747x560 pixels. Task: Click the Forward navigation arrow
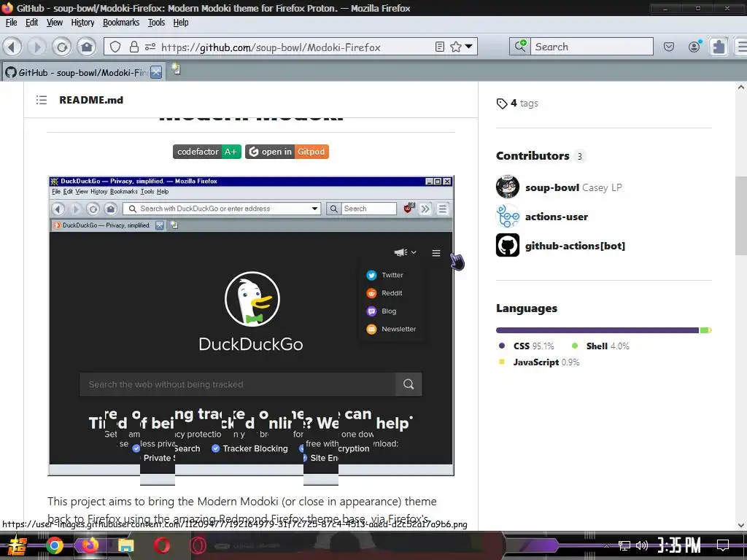click(36, 47)
